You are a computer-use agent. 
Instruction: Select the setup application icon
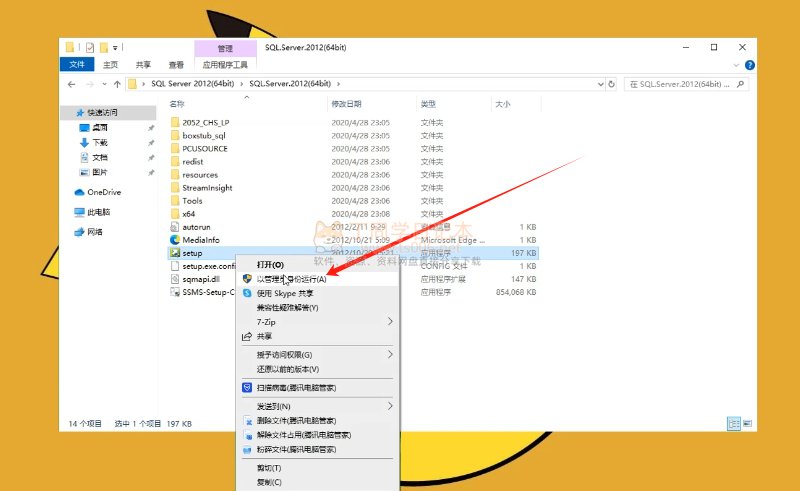[x=175, y=253]
